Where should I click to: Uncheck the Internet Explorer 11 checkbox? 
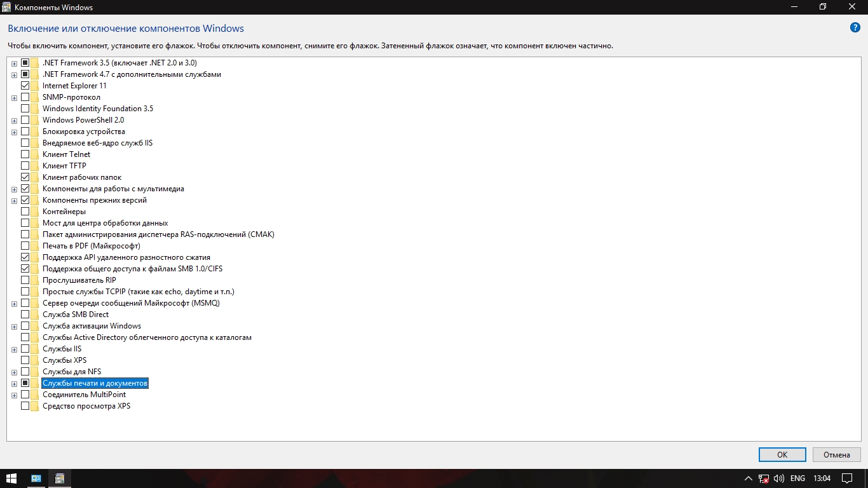[25, 86]
